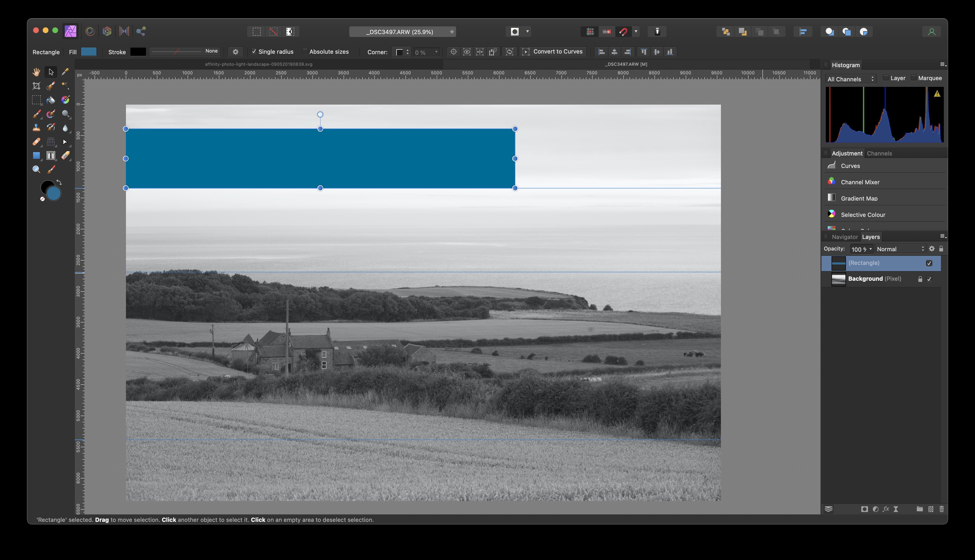Image resolution: width=975 pixels, height=560 pixels.
Task: Toggle the layer lock in Layers header
Action: pos(941,249)
